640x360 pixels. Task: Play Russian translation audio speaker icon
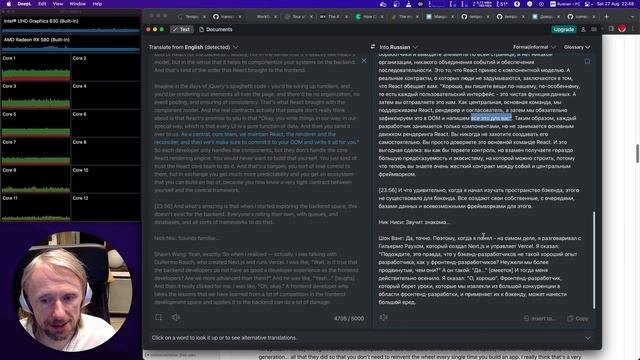[x=384, y=317]
